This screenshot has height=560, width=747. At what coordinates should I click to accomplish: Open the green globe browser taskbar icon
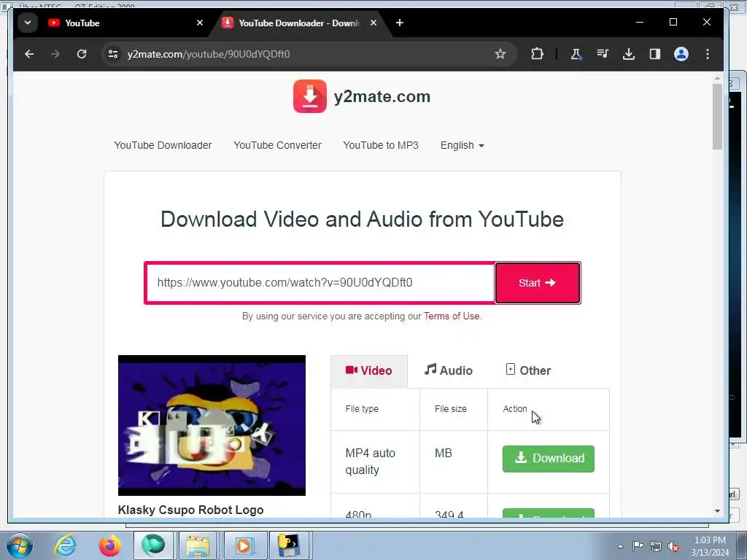153,545
